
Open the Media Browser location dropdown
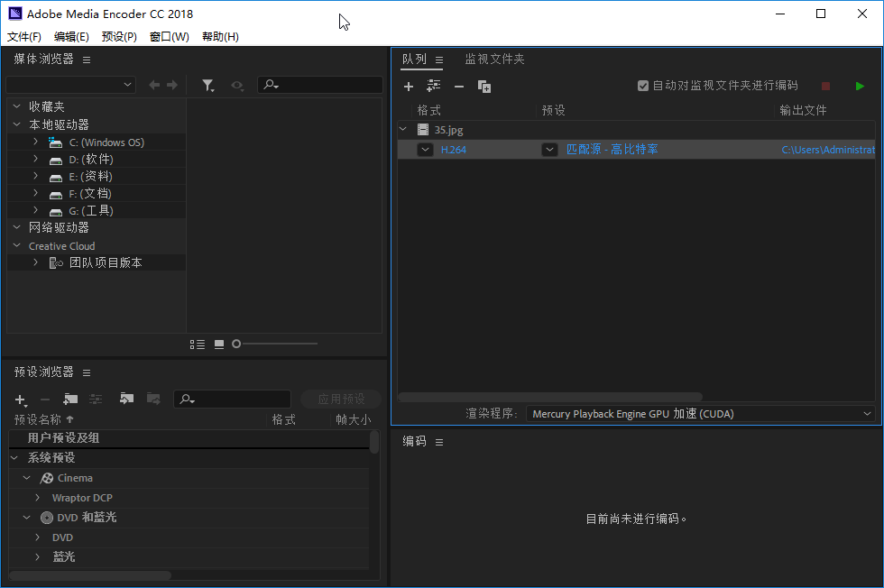(70, 85)
